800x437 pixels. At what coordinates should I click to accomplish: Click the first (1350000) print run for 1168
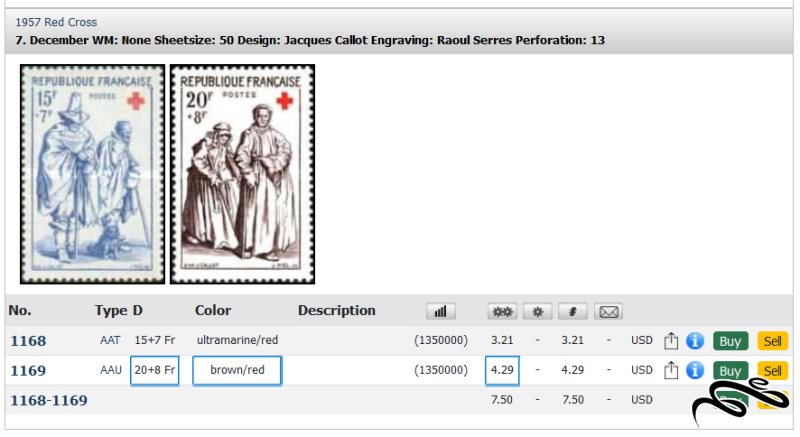tap(441, 340)
